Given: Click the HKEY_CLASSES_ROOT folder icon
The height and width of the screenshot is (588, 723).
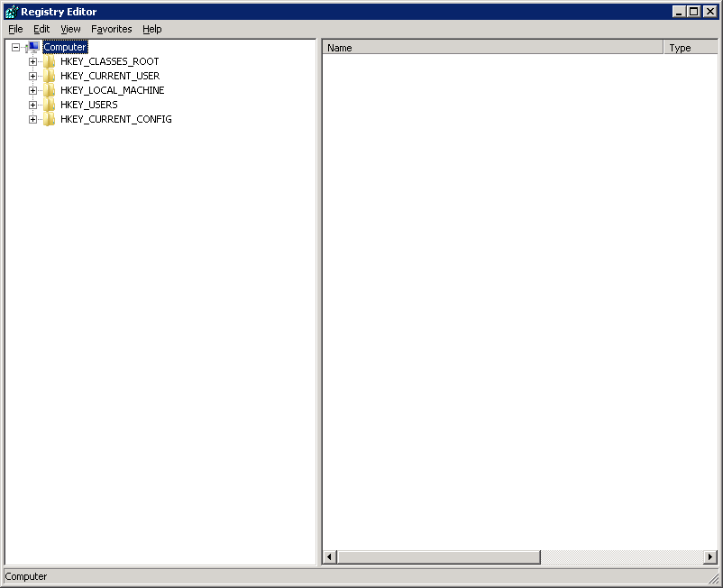Looking at the screenshot, I should click(x=50, y=61).
